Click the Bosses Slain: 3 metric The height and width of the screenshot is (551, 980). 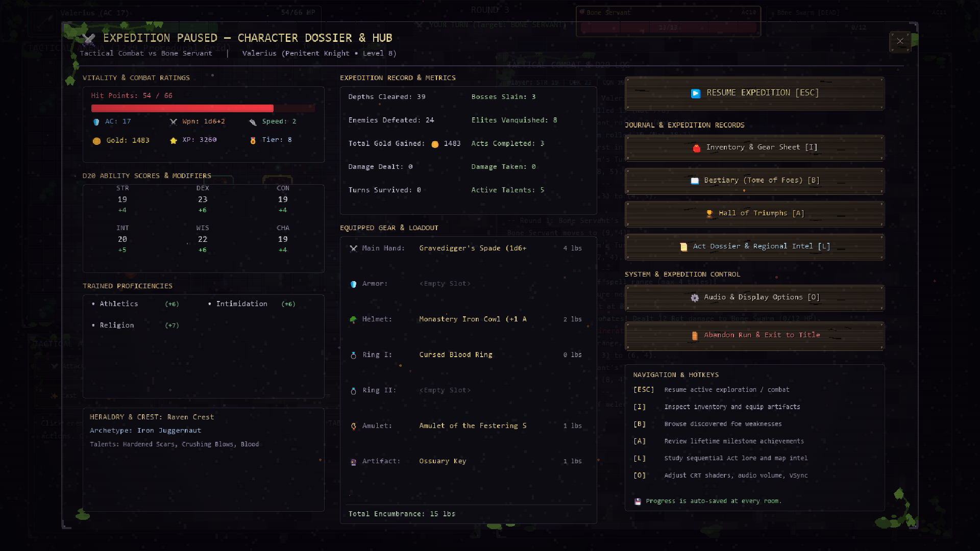tap(504, 97)
